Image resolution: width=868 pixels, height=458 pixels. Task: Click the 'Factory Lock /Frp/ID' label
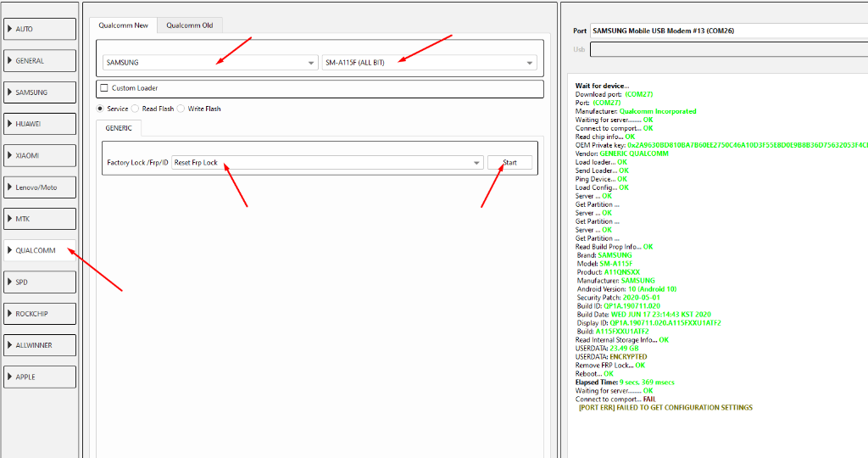click(x=137, y=162)
